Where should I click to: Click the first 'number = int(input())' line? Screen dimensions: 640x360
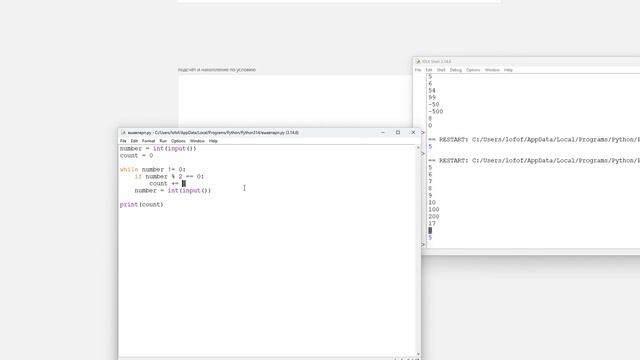click(x=158, y=149)
